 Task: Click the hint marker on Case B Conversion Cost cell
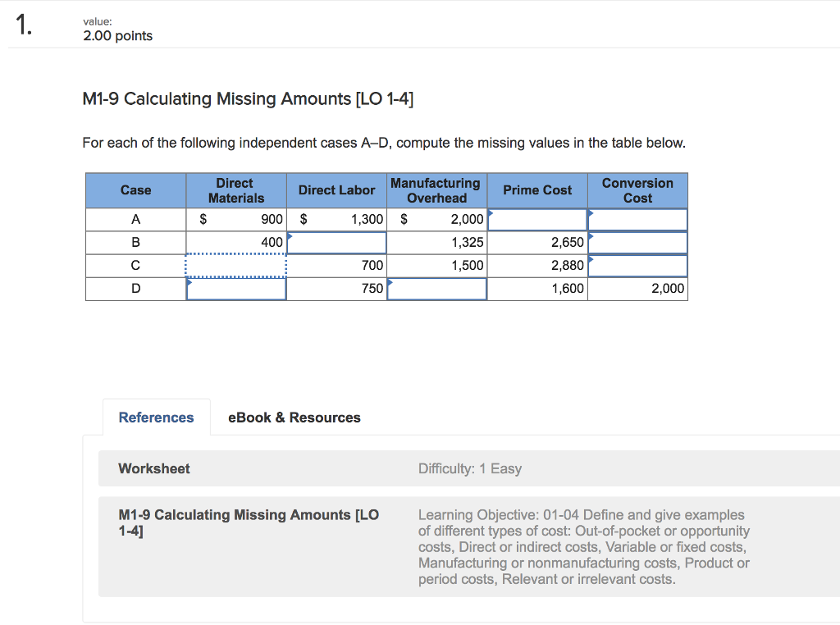point(592,236)
